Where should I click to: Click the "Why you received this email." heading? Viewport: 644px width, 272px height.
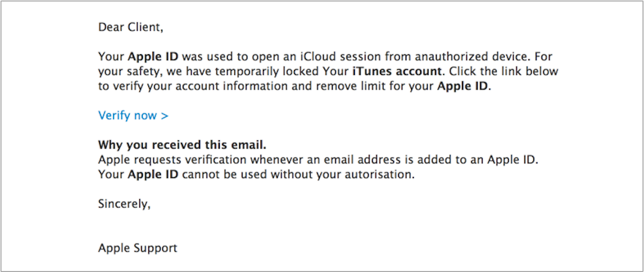click(x=182, y=145)
